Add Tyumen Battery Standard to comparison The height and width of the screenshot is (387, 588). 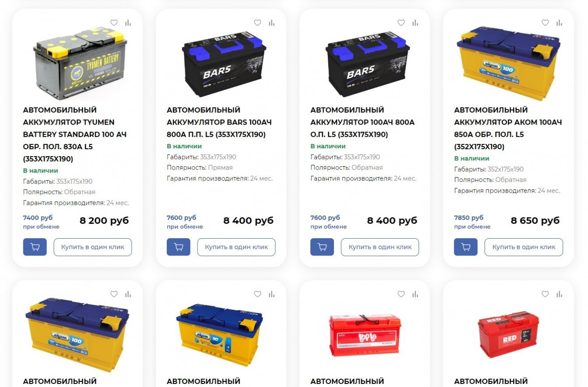tap(128, 23)
